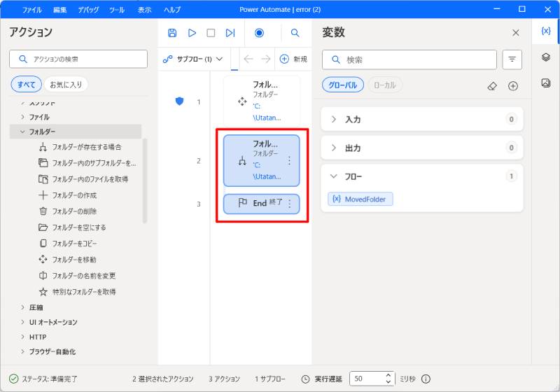Click the variables 検索 field

tap(409, 59)
